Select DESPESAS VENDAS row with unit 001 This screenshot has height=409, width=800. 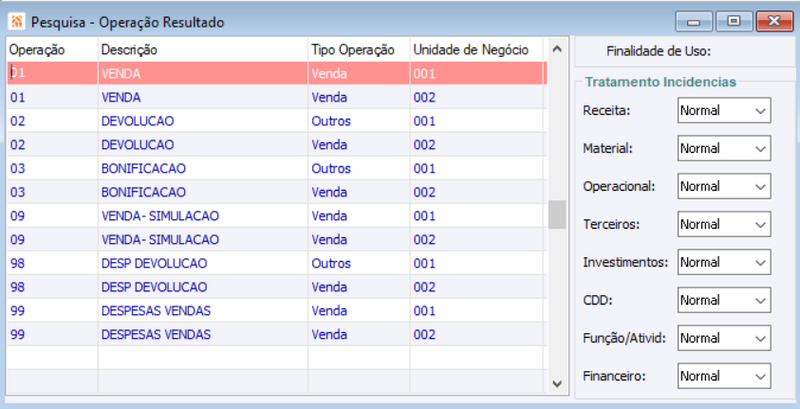(277, 311)
